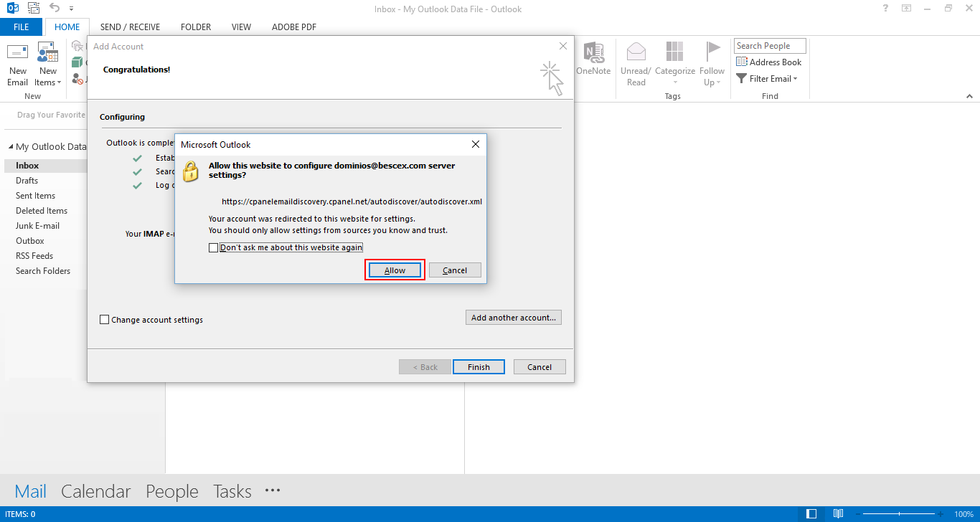Image resolution: width=980 pixels, height=522 pixels.
Task: Click Add another account button
Action: (x=514, y=318)
